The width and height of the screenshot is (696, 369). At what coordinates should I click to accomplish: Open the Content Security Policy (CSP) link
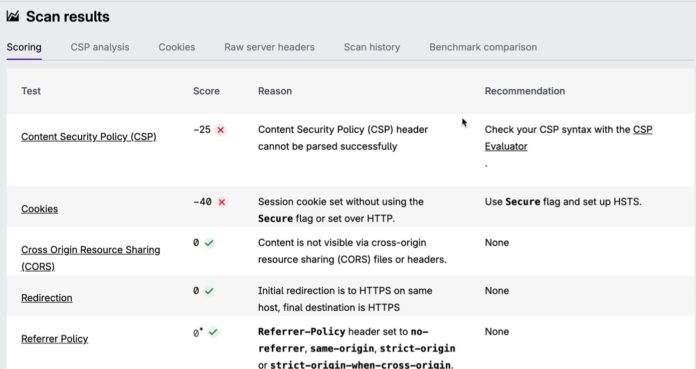point(89,137)
